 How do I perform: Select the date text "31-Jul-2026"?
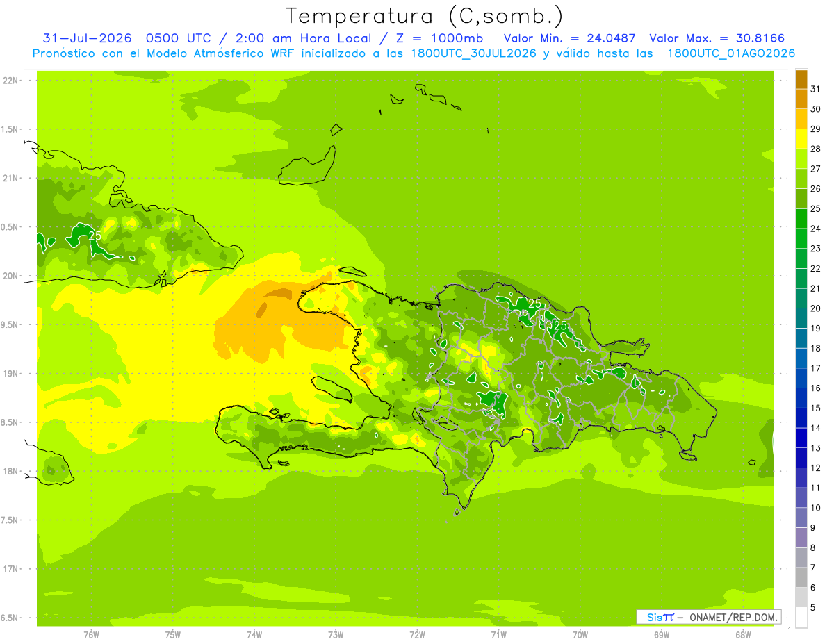click(x=88, y=38)
